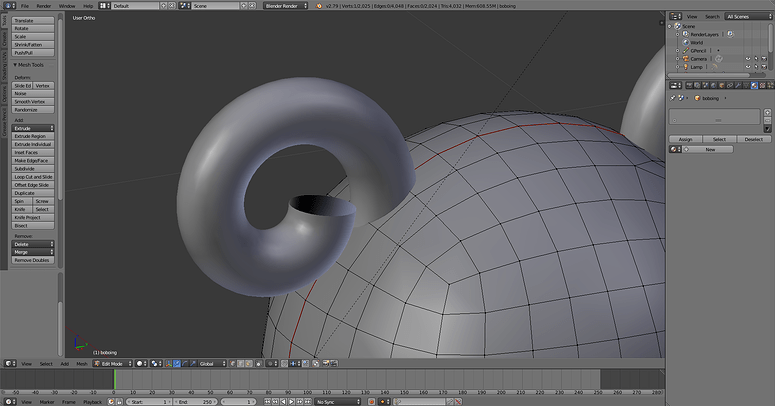The height and width of the screenshot is (406, 775).
Task: Click the Blender logo in info header
Action: (319, 6)
